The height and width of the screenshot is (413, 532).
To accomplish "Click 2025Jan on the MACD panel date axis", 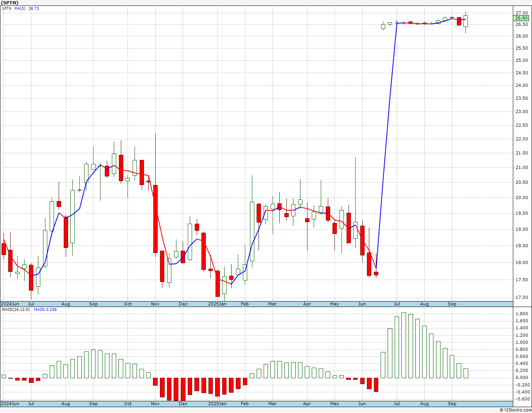I will point(217,404).
